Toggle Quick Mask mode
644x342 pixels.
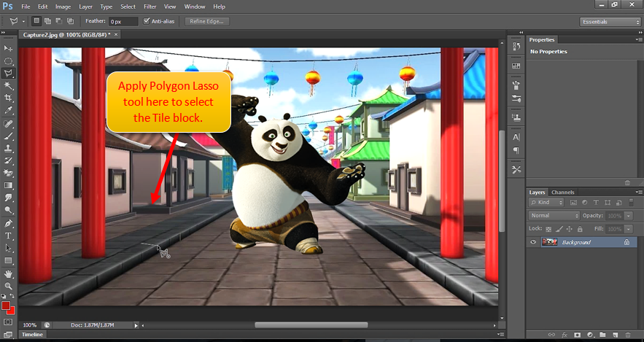(8, 322)
